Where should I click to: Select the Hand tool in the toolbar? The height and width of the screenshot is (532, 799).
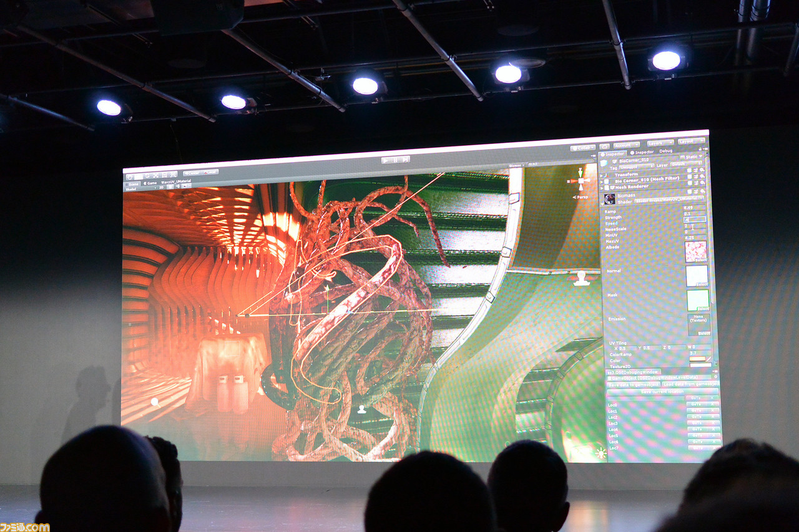(x=130, y=177)
